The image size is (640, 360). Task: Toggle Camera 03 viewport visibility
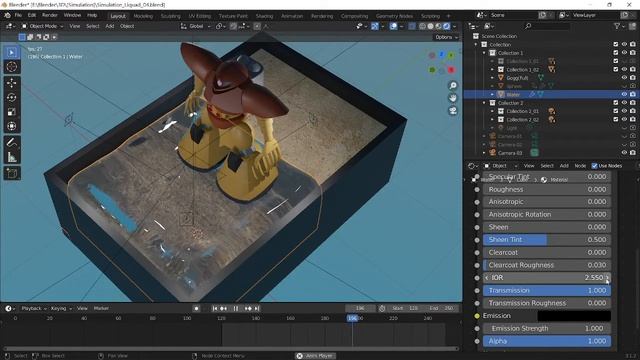coord(624,153)
